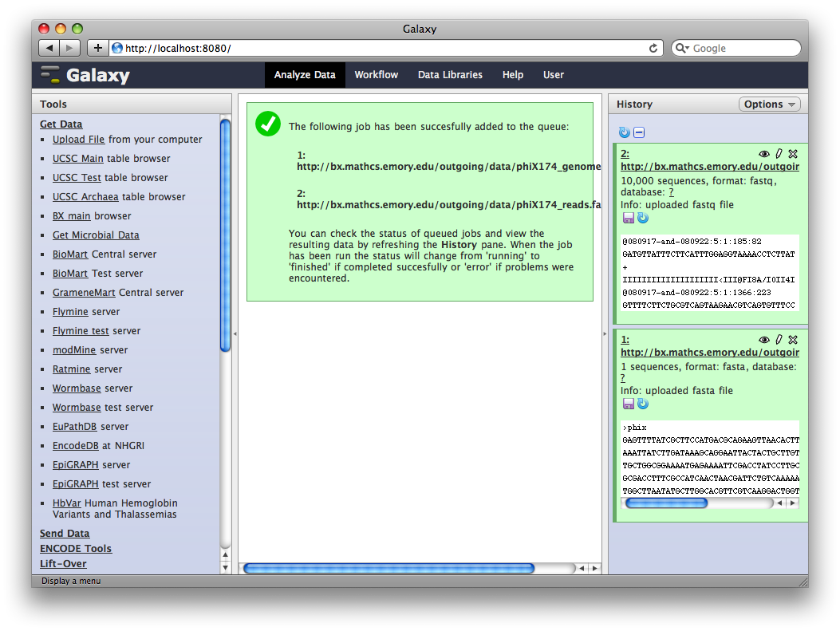This screenshot has width=840, height=631.
Task: Reload page using address bar refresh icon
Action: pyautogui.click(x=653, y=48)
